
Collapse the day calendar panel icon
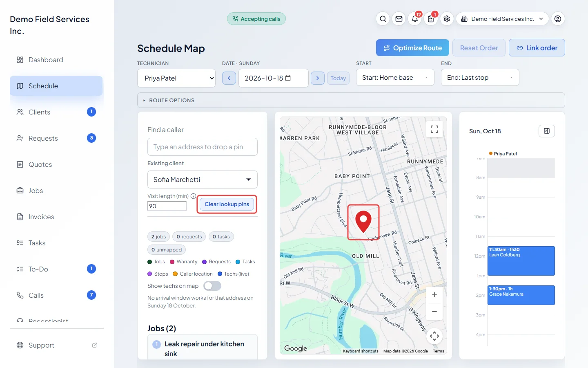pyautogui.click(x=547, y=131)
